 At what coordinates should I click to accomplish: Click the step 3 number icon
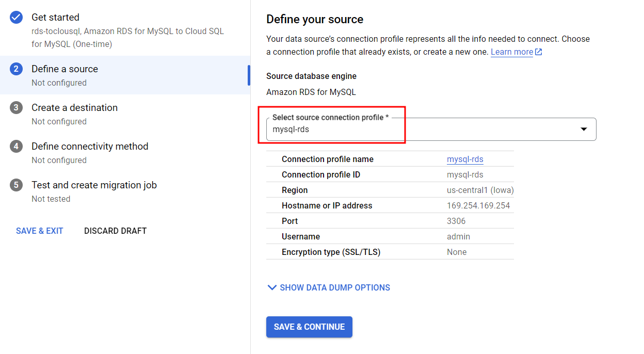(x=16, y=108)
